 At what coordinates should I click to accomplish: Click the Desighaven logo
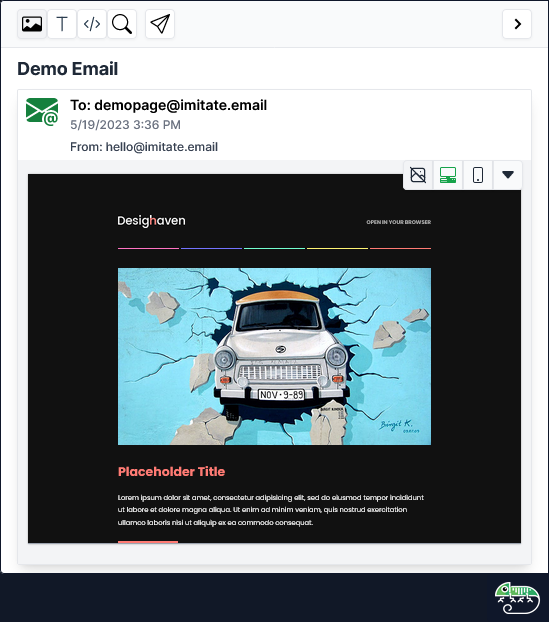click(x=151, y=221)
